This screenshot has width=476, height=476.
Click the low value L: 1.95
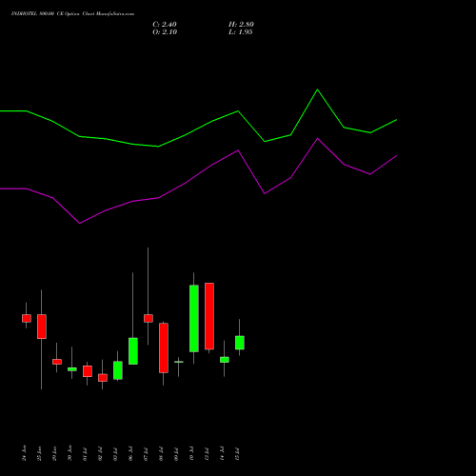click(x=241, y=32)
